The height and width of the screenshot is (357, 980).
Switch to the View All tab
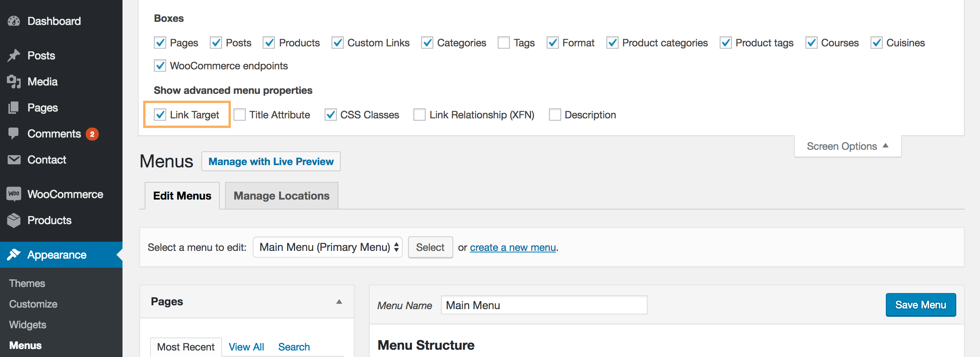pyautogui.click(x=246, y=347)
